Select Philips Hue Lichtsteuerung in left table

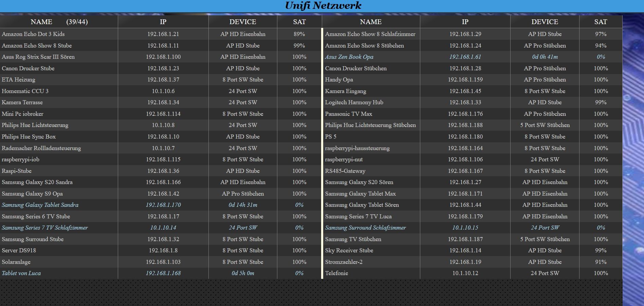click(35, 125)
